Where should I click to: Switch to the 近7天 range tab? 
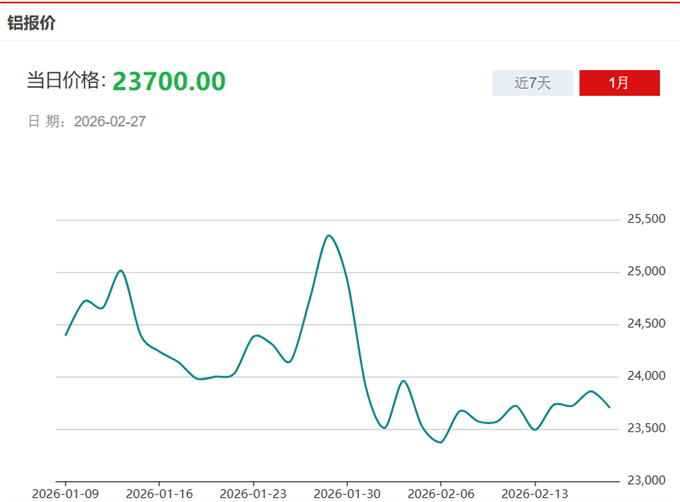[x=533, y=83]
